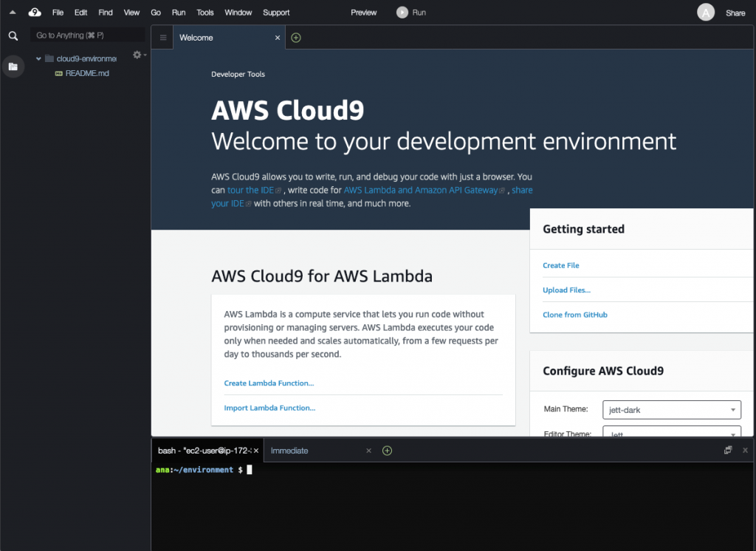Viewport: 756px width, 551px height.
Task: Click Upload Files... link
Action: (x=566, y=290)
